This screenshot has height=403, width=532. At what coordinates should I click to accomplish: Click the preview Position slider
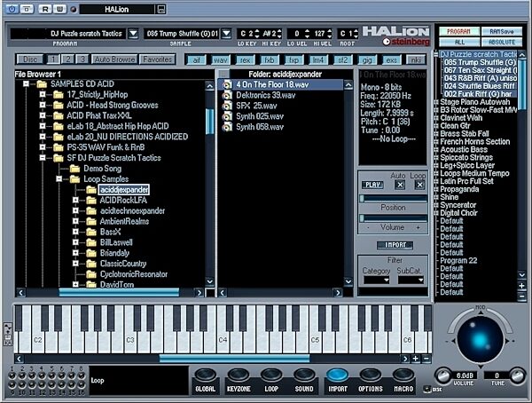393,199
